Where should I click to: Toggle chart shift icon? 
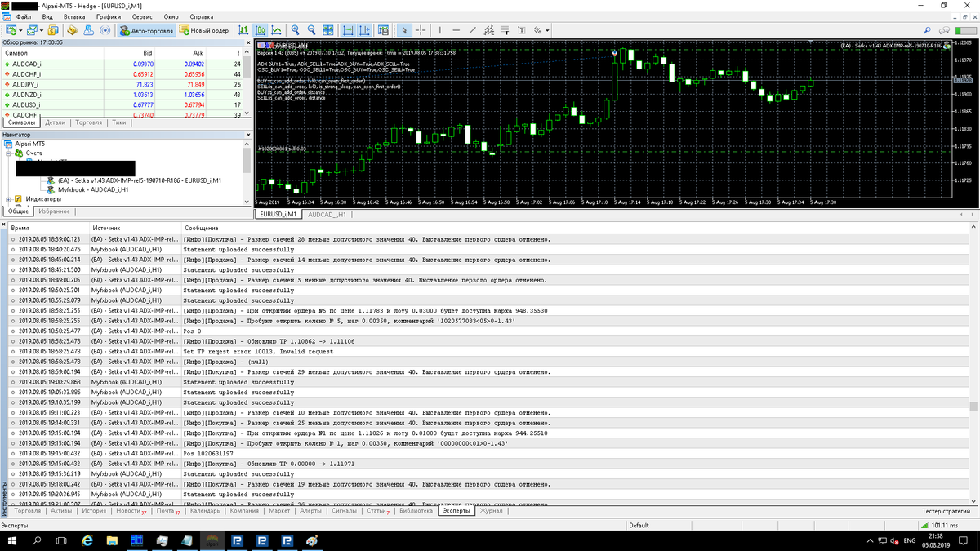tap(363, 30)
